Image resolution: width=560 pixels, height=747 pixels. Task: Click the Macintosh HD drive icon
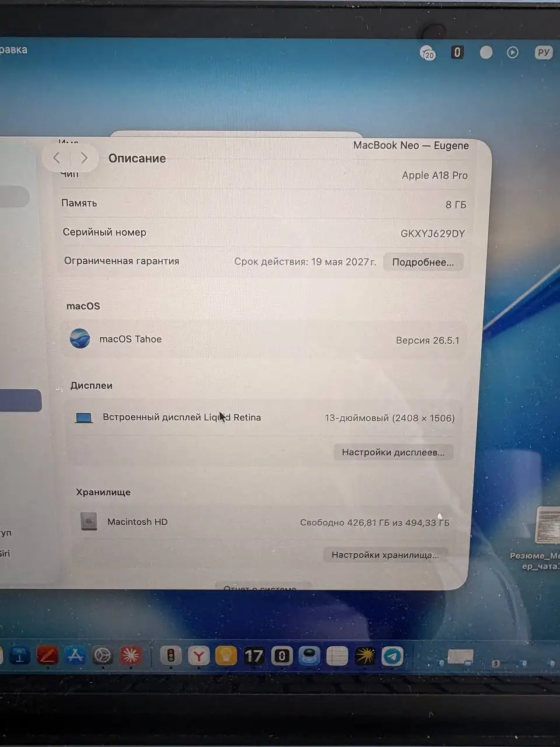[x=89, y=521]
